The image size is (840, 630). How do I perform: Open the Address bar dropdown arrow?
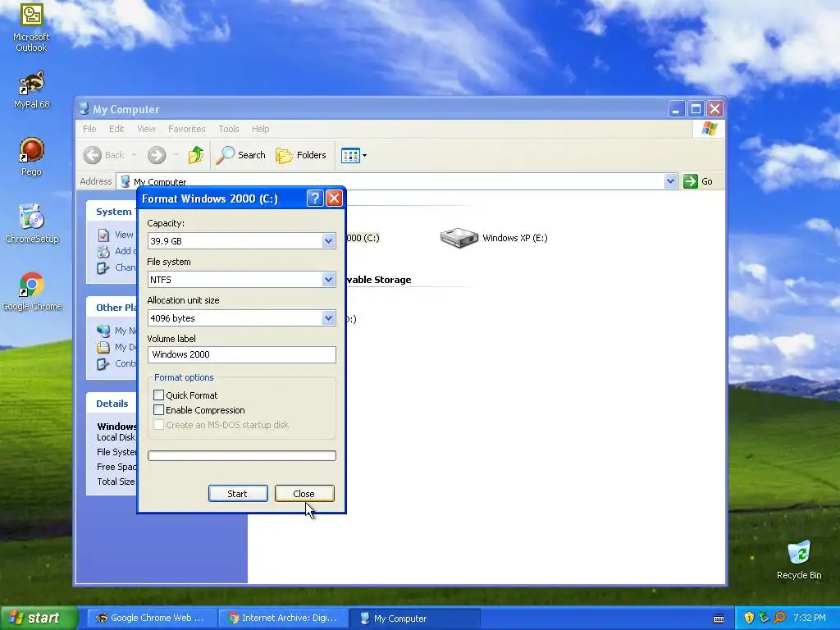coord(670,181)
